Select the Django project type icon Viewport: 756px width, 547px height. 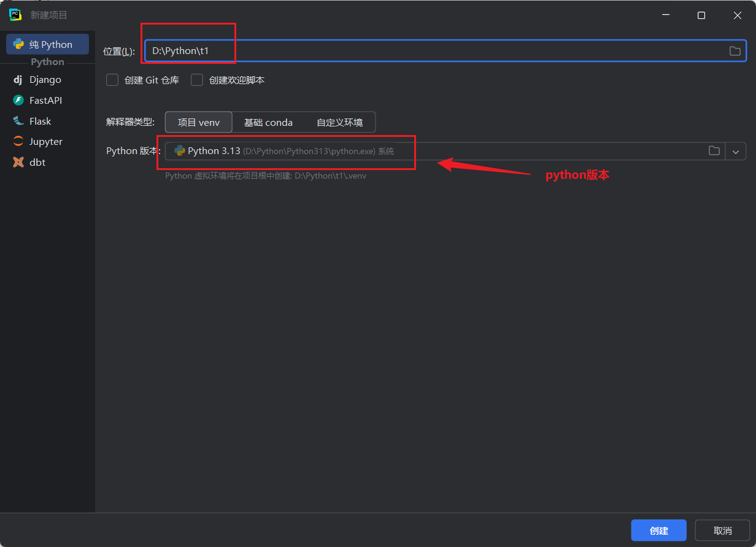(18, 80)
